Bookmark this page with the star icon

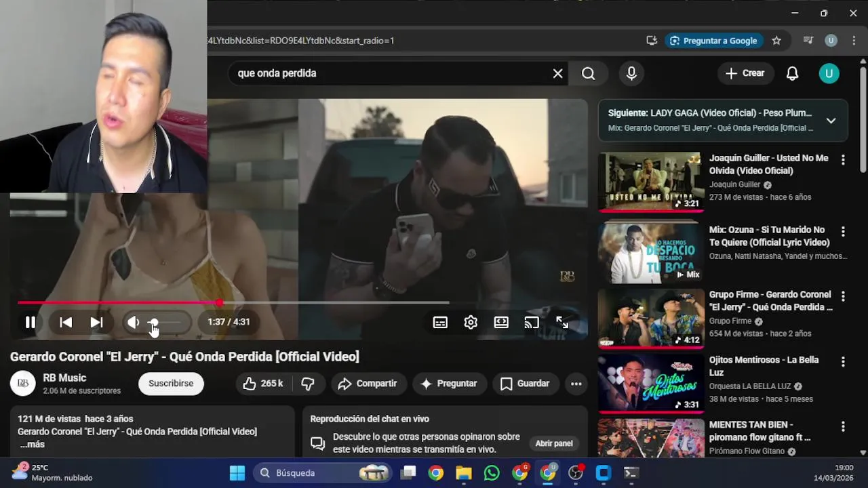[x=776, y=41]
